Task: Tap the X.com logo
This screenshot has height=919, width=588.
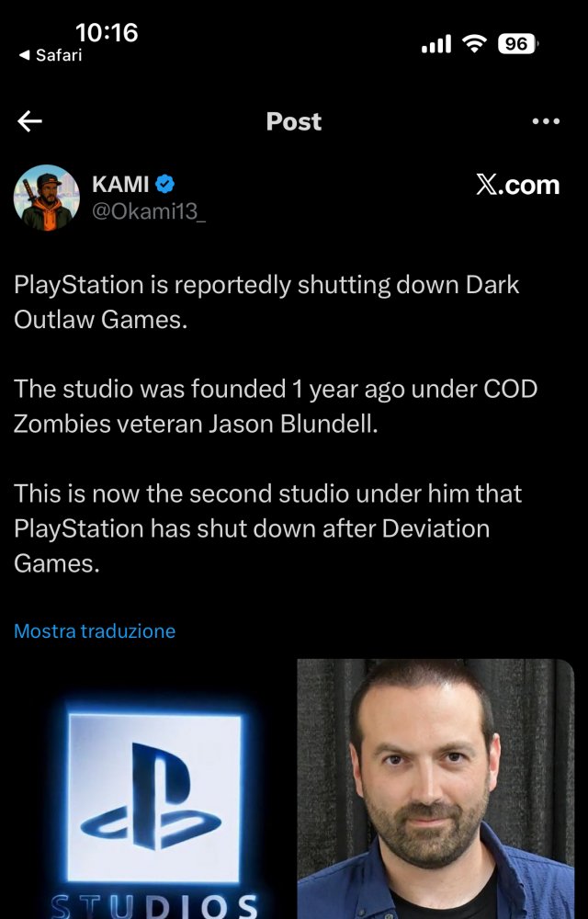Action: [x=518, y=186]
